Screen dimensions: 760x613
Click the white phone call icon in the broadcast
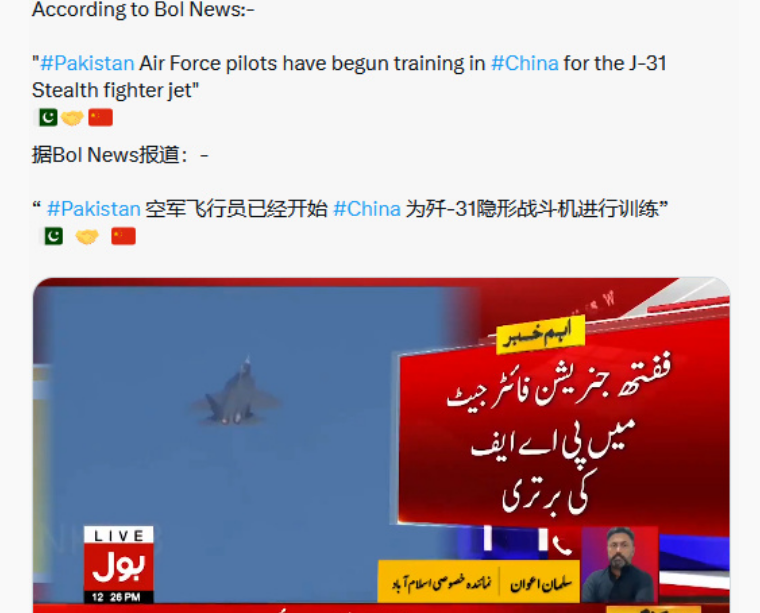tap(562, 546)
